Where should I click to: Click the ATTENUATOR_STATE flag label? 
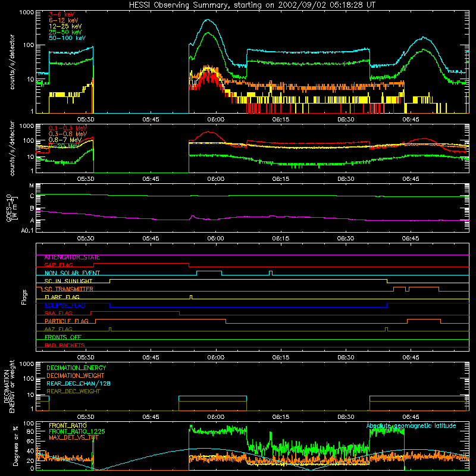point(72,258)
